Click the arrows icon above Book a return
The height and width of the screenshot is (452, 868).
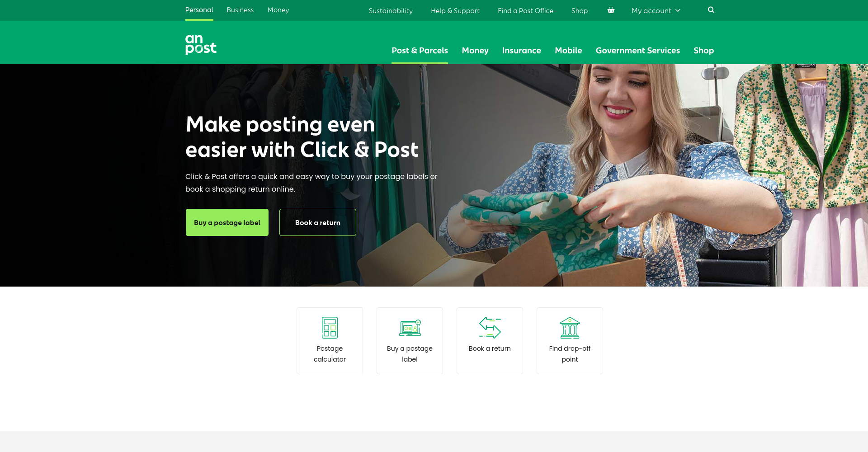tap(490, 328)
